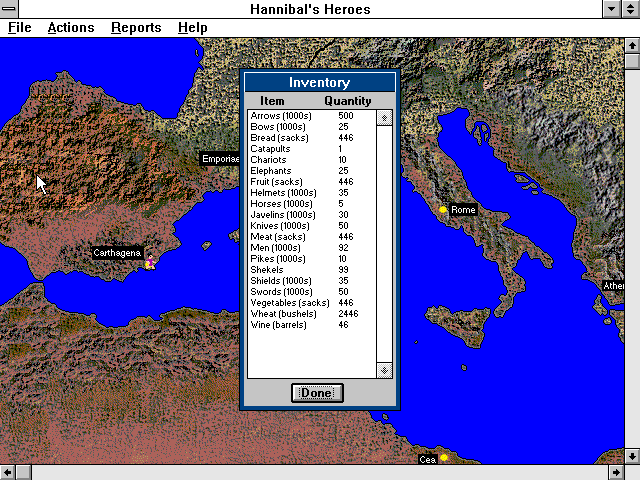Click the Inventory list scroll-down arrow
Viewport: 640px width, 480px height.
(384, 370)
